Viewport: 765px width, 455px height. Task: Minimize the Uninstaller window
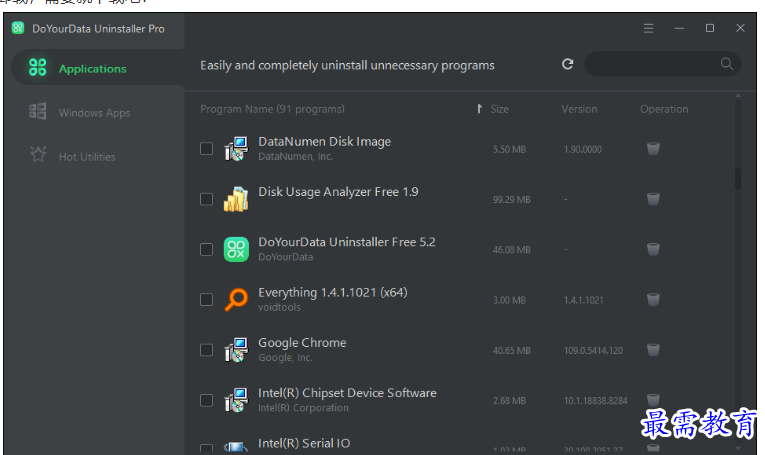point(679,28)
